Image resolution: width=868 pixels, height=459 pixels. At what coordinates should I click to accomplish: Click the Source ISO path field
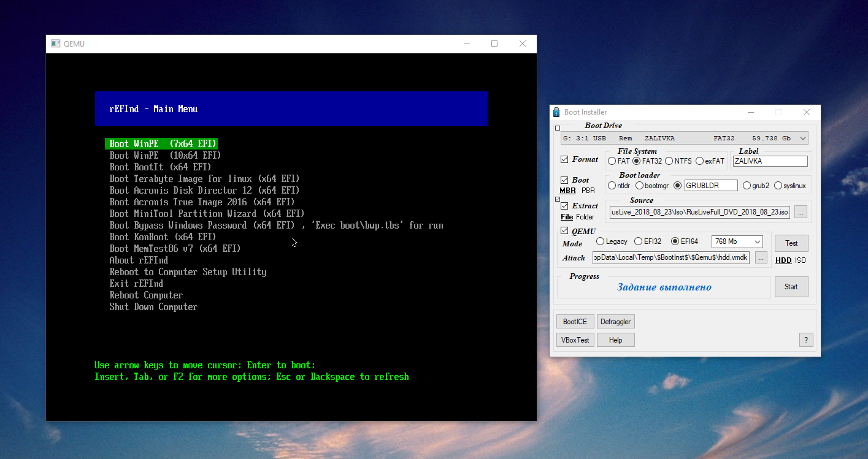pyautogui.click(x=699, y=211)
